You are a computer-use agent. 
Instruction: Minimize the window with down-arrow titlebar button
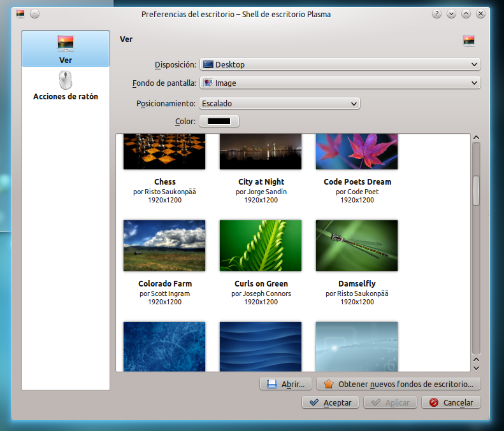coord(451,14)
